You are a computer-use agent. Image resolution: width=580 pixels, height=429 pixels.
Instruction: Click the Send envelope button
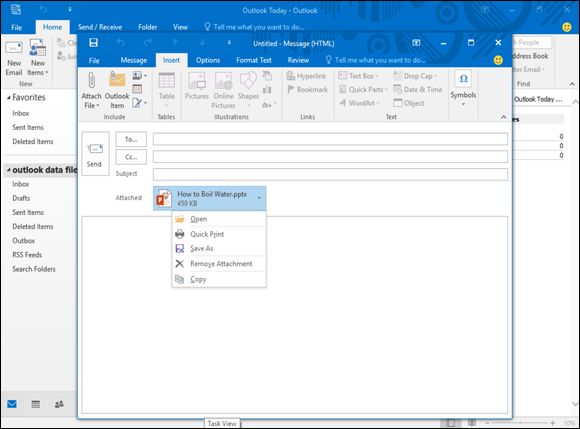point(95,154)
